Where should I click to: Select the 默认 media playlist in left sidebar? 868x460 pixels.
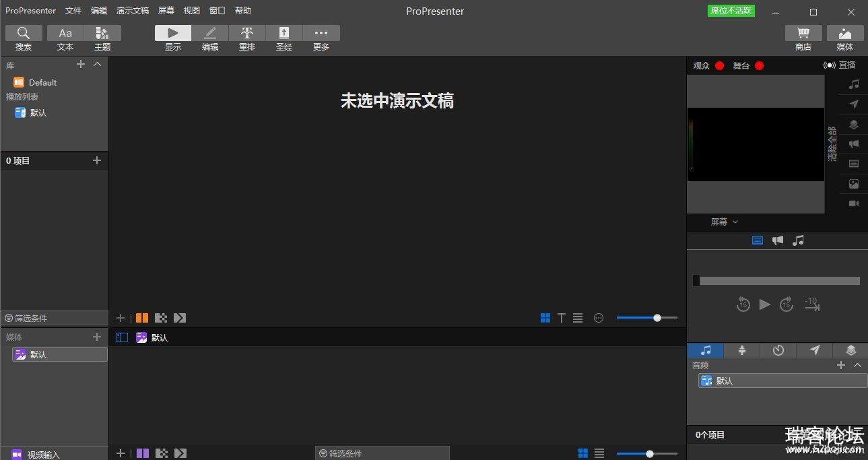[x=60, y=354]
